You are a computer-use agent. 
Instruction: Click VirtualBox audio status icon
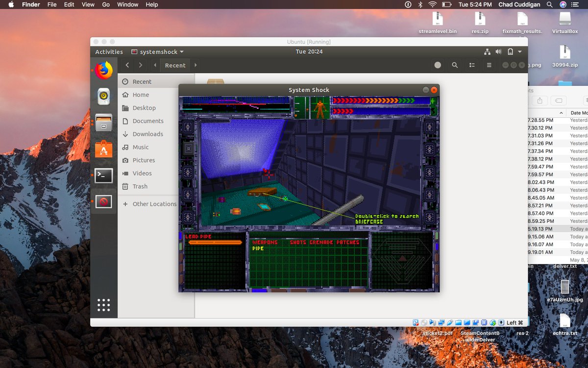[x=433, y=322]
